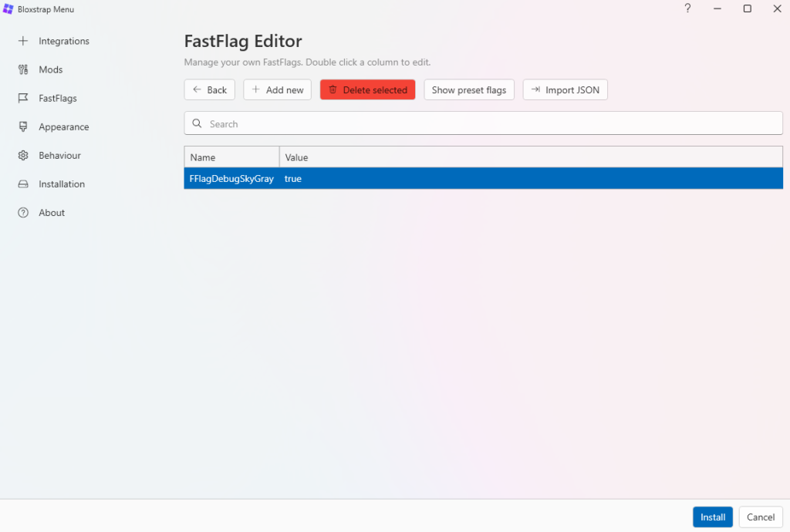Open the Integrations section

[64, 41]
